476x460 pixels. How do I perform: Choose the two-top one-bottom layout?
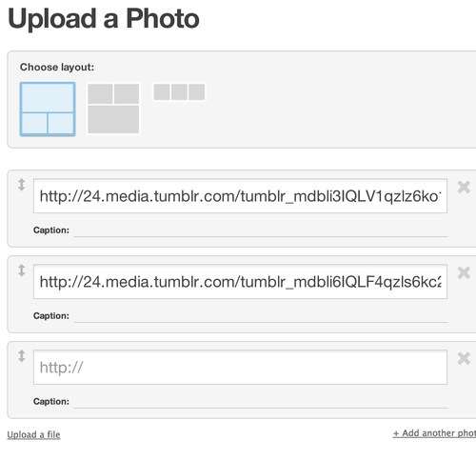pyautogui.click(x=113, y=109)
